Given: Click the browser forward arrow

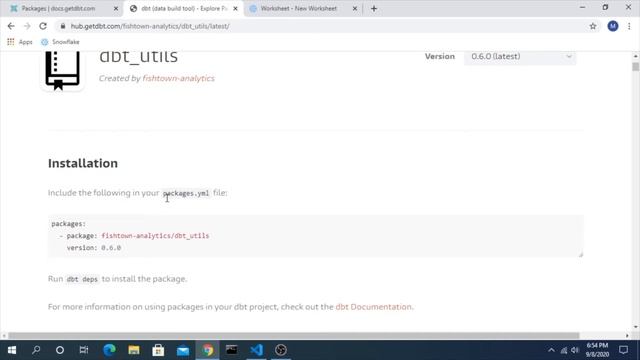Looking at the screenshot, I should (27, 26).
